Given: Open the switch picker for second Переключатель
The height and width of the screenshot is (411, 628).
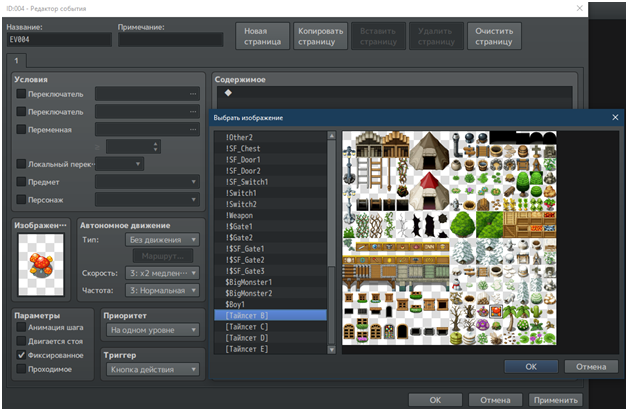Looking at the screenshot, I should (193, 111).
